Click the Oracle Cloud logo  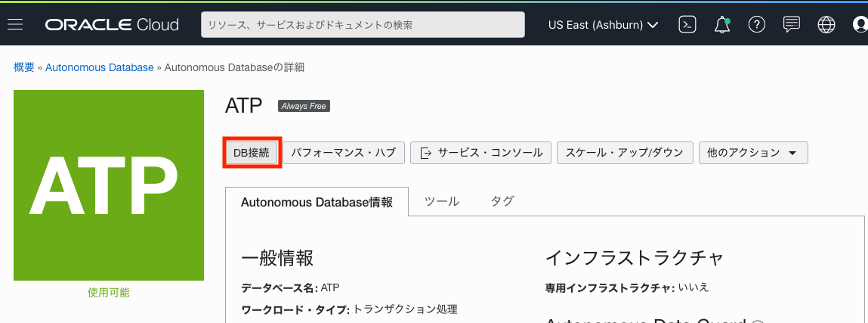(112, 25)
